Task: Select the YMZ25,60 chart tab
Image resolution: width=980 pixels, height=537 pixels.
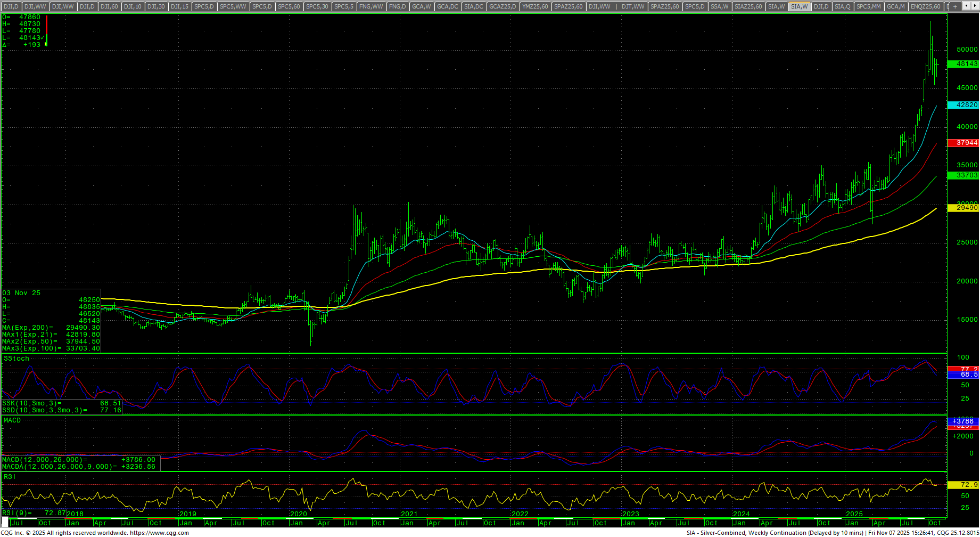Action: click(535, 6)
